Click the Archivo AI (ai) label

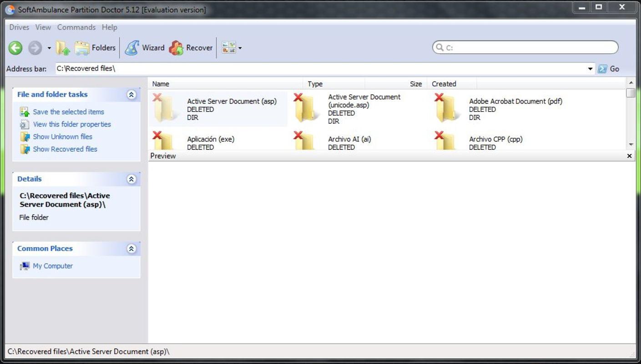pyautogui.click(x=349, y=139)
